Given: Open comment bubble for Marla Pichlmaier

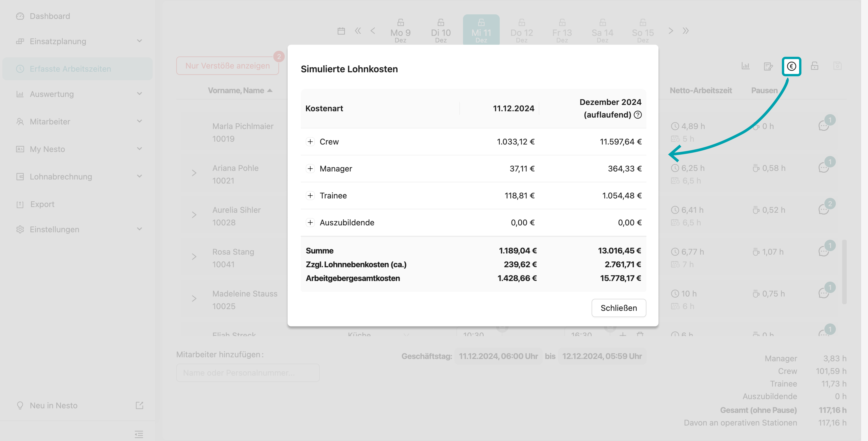Looking at the screenshot, I should [824, 126].
